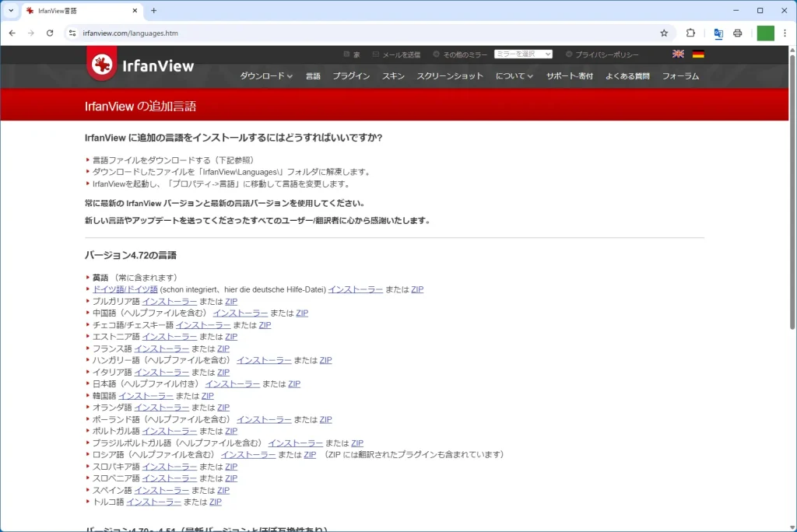Image resolution: width=797 pixels, height=532 pixels.
Task: Click the IrfanView red cat logo
Action: point(102,65)
